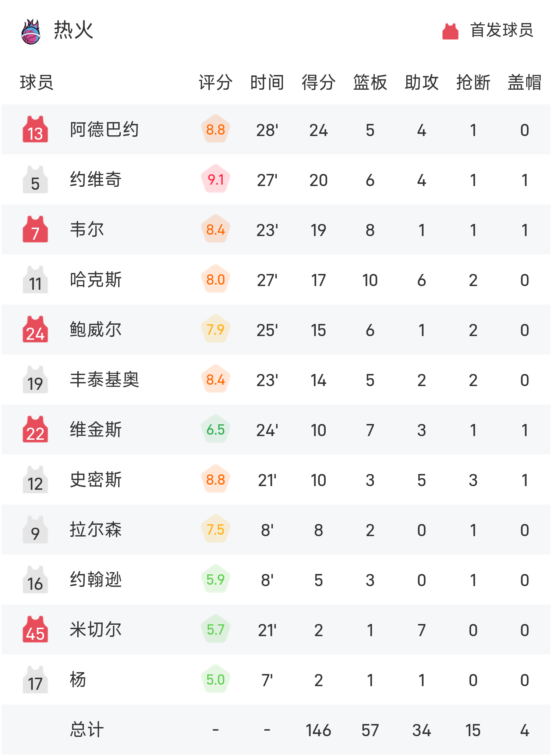Click the green 6.5 rating badge
The image size is (552, 756).
tap(216, 429)
